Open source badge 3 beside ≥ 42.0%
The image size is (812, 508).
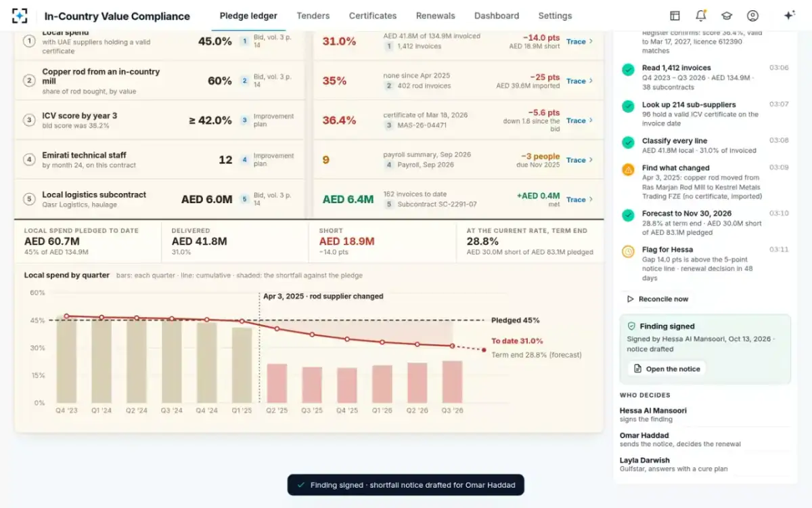(245, 120)
